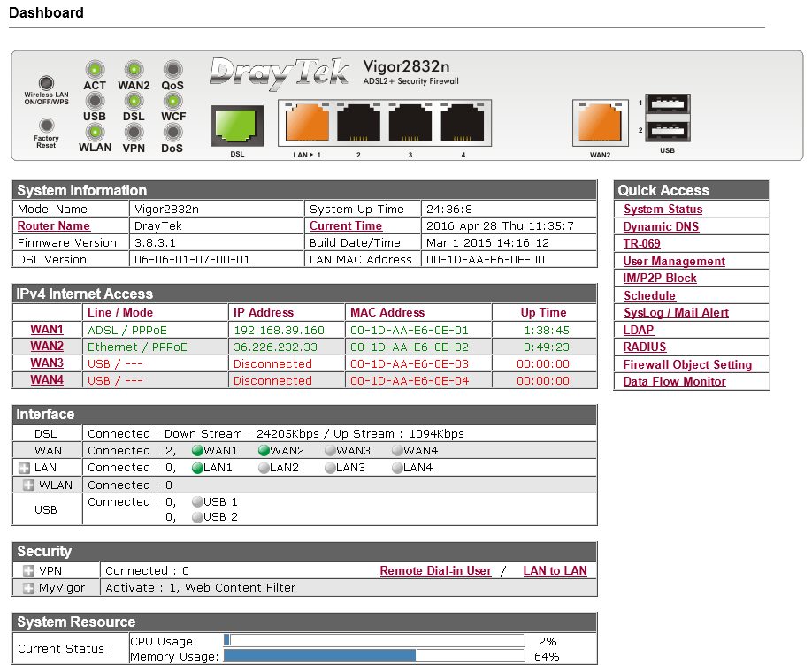Click the green LAN1 status dot
This screenshot has width=812, height=672.
pos(196,468)
